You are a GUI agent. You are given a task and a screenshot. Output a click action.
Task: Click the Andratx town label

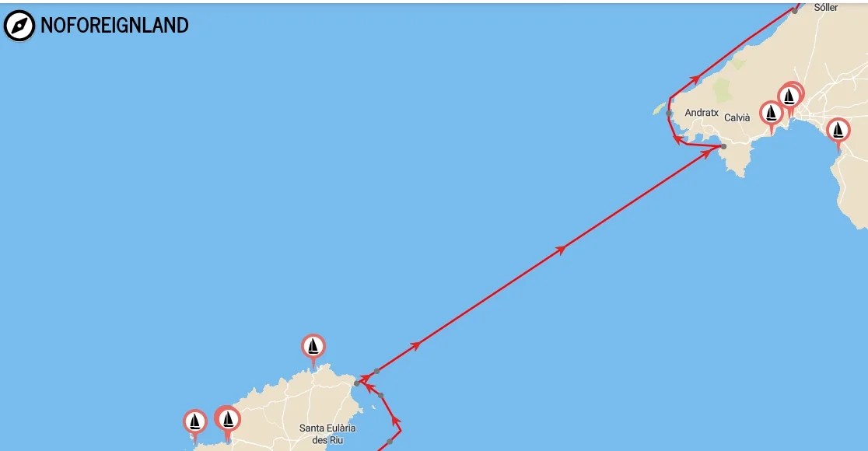coord(702,113)
